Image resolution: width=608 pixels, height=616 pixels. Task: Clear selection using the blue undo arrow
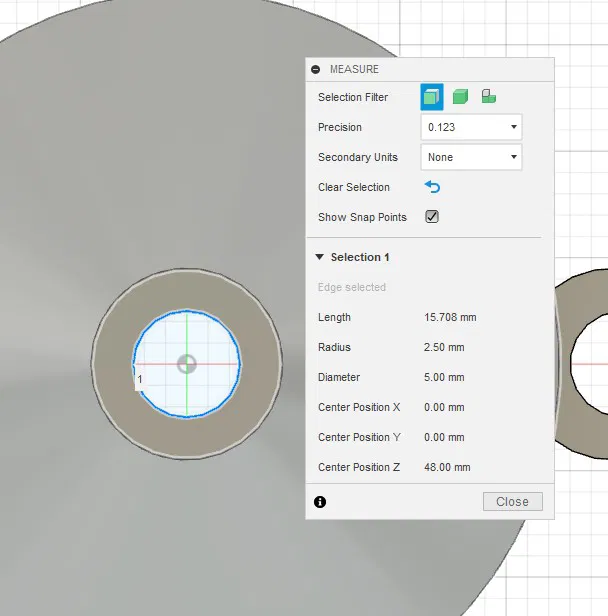click(432, 187)
